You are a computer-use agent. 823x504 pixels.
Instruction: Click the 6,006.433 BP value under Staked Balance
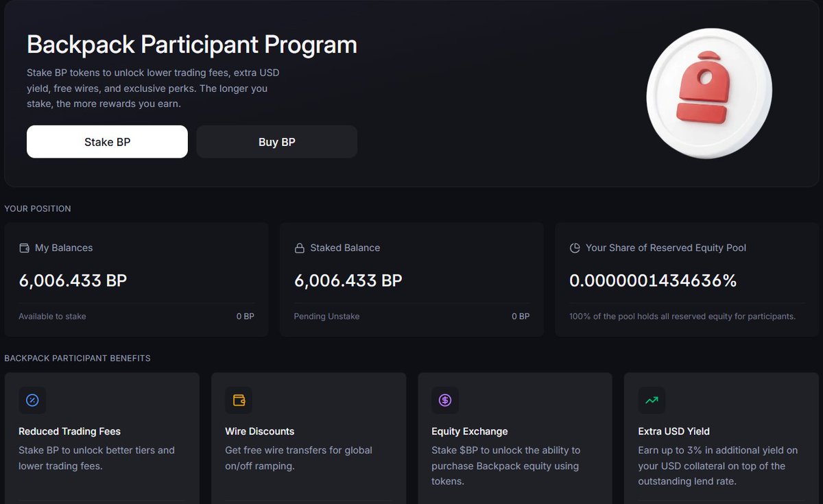coord(348,280)
